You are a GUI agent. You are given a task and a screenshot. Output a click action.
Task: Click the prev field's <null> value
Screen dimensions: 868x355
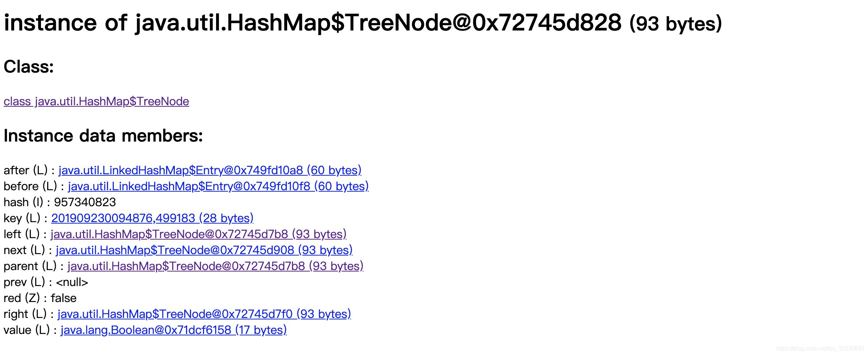click(x=72, y=282)
